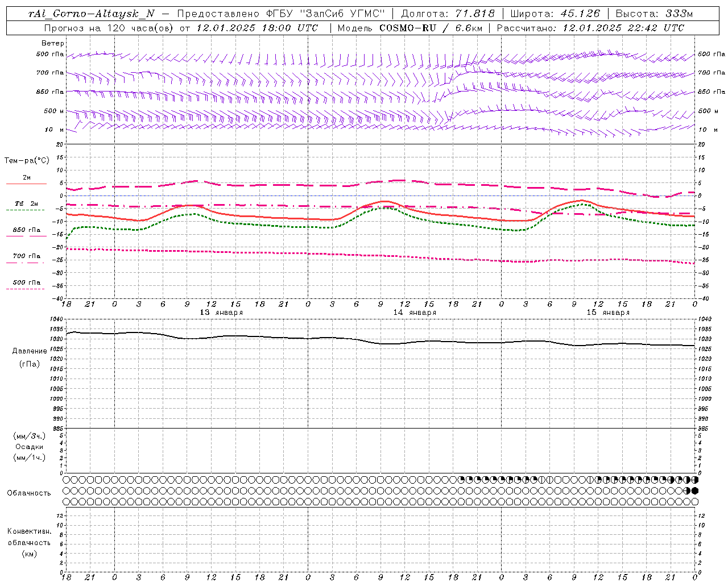The image size is (728, 582).
Task: Click the Давление chart label
Action: (30, 351)
